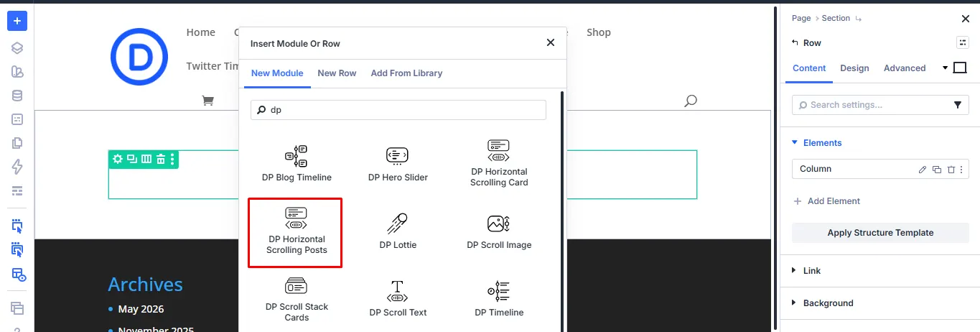Click the Divi logo

pyautogui.click(x=139, y=57)
